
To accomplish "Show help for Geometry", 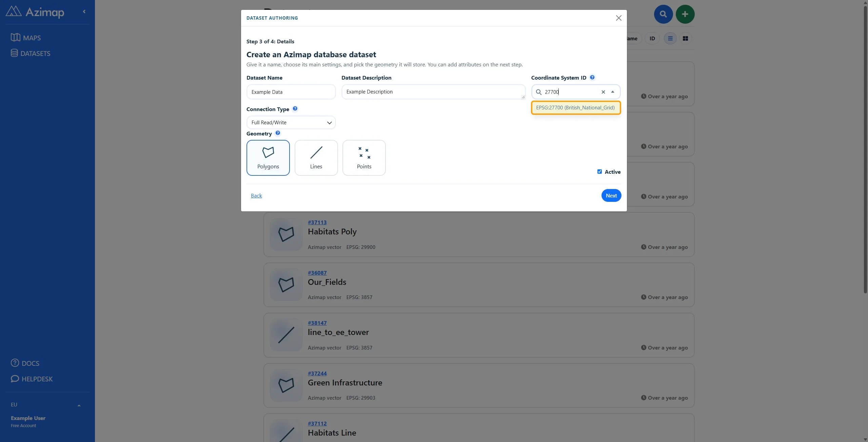I will (x=278, y=133).
